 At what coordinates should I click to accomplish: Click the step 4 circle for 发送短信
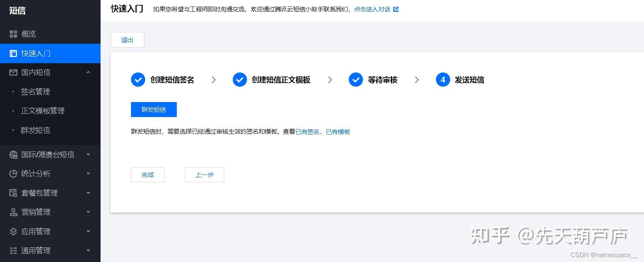[443, 80]
